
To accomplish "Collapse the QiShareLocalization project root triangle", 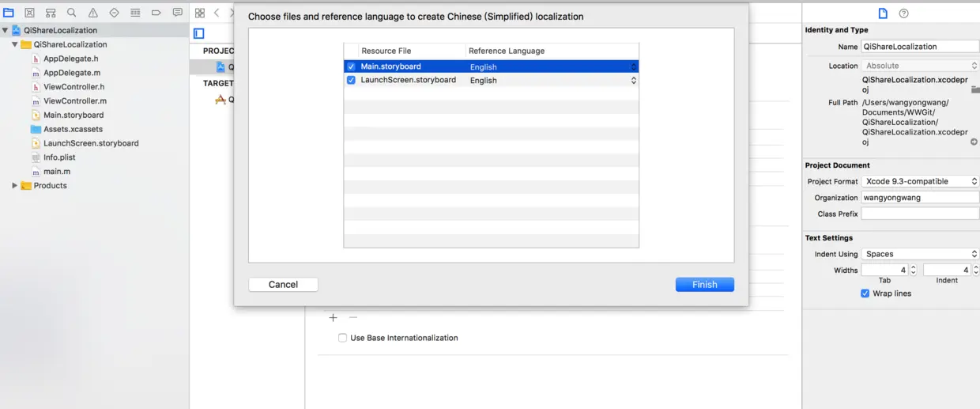I will [x=6, y=30].
